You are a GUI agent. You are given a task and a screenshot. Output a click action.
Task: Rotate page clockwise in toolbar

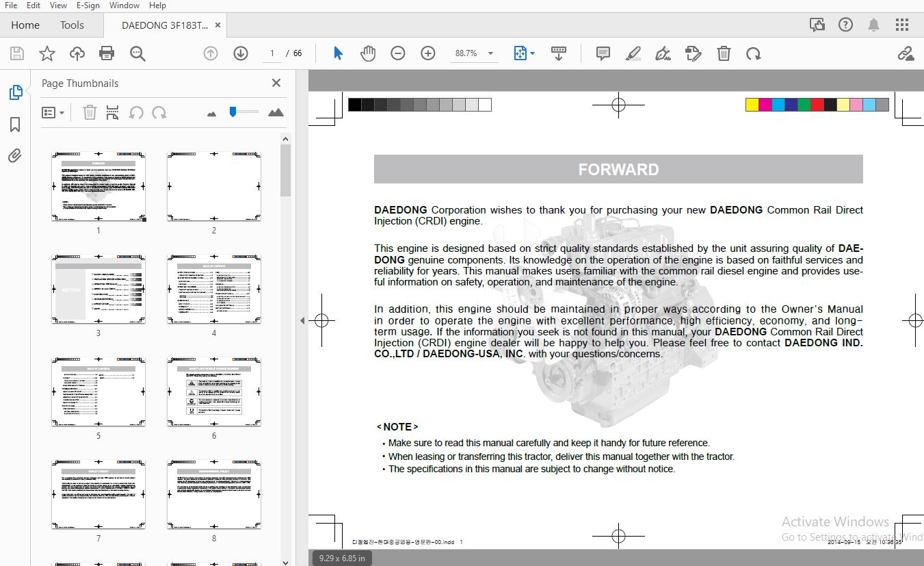(x=754, y=53)
